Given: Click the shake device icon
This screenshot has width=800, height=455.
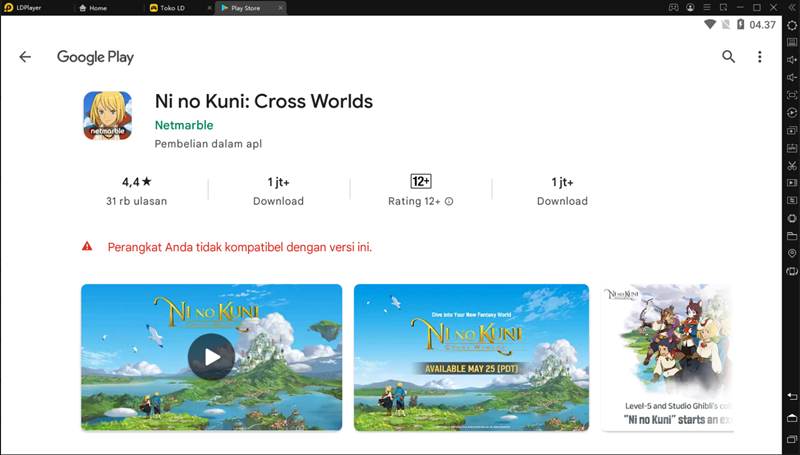Looking at the screenshot, I should pyautogui.click(x=792, y=218).
